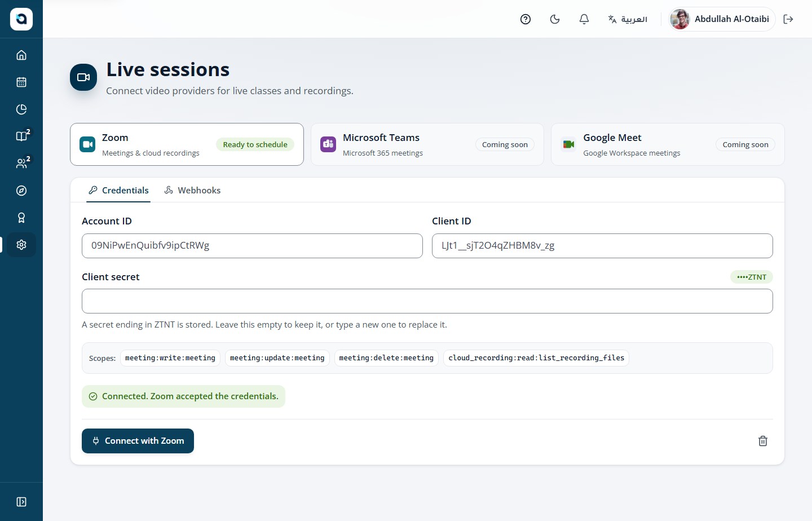The height and width of the screenshot is (521, 812).
Task: Click the Ready to schedule badge
Action: pyautogui.click(x=255, y=144)
